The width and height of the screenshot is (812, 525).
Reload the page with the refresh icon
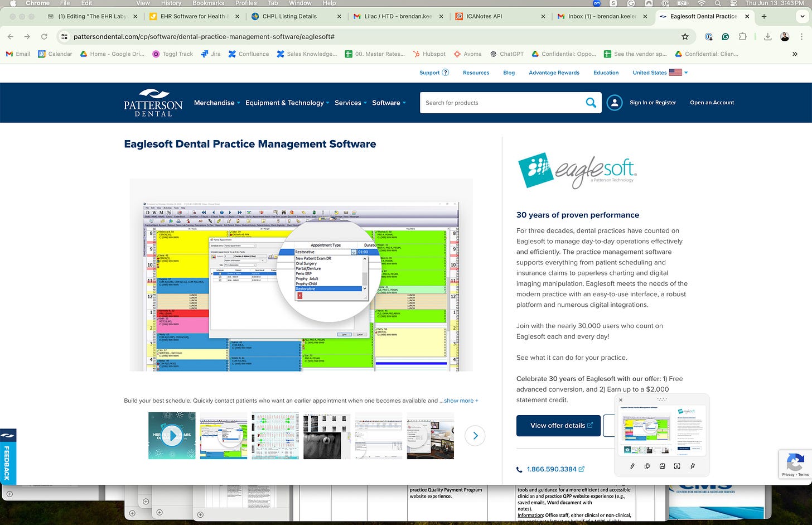(44, 36)
